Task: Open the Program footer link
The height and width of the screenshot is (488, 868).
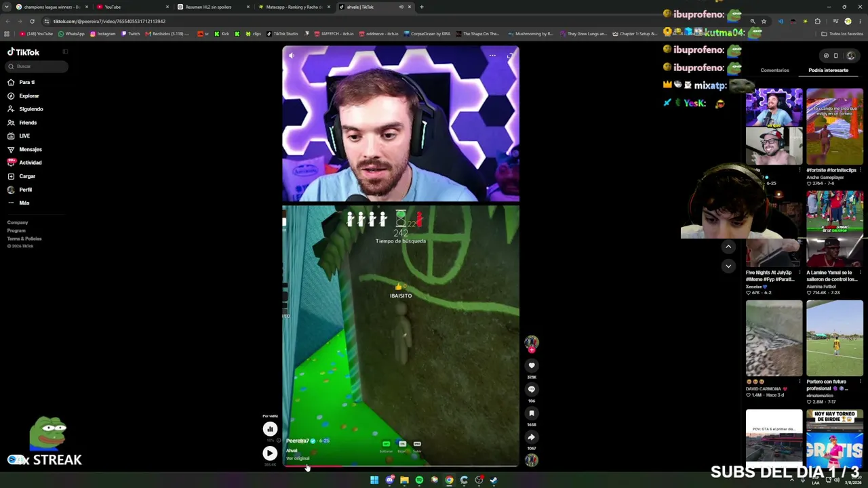Action: pyautogui.click(x=16, y=230)
